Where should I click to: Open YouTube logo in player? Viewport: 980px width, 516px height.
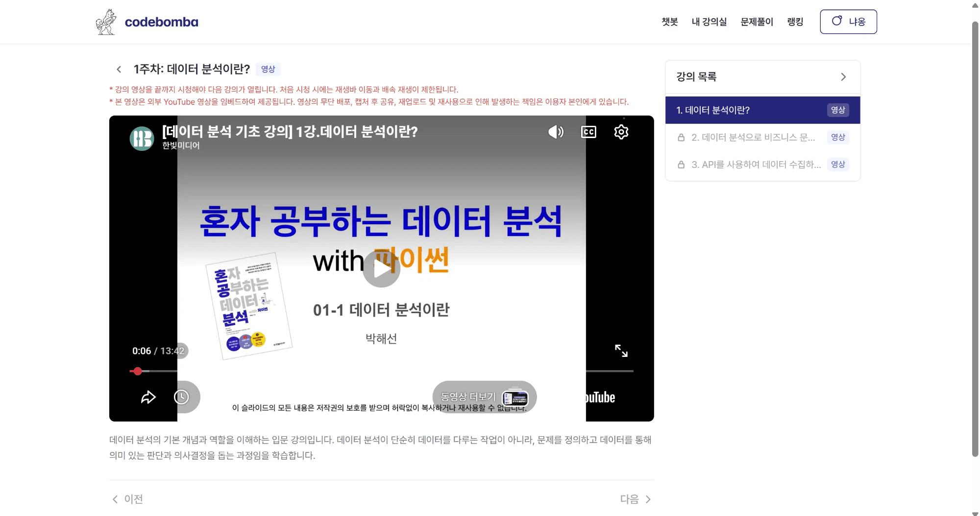point(600,397)
